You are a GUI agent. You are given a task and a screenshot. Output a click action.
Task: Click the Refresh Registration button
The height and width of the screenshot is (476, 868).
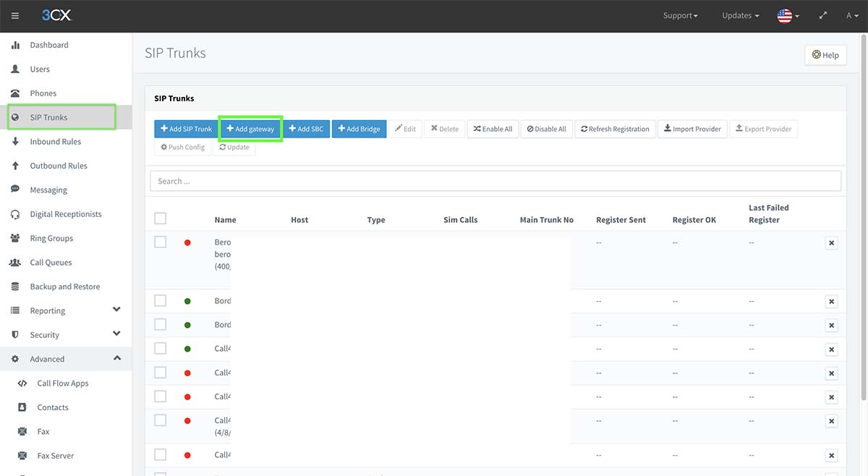(615, 129)
